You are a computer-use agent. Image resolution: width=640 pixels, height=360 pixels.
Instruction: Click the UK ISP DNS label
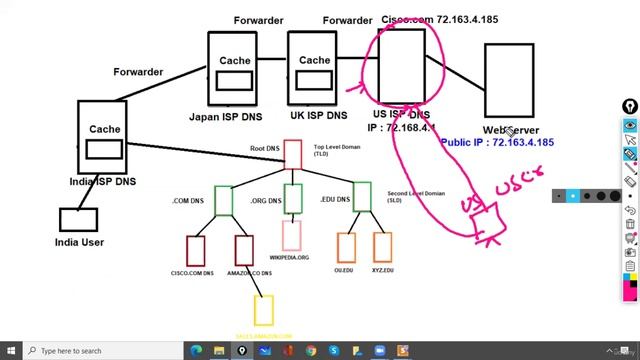pyautogui.click(x=319, y=116)
